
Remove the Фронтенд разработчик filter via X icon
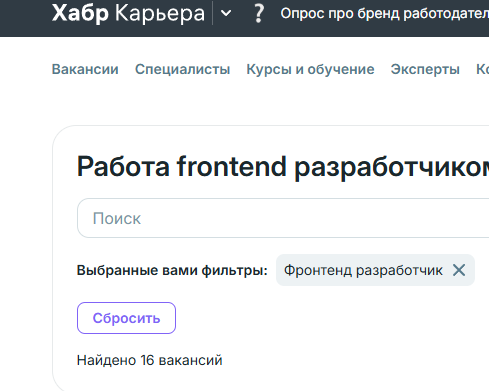tap(459, 270)
